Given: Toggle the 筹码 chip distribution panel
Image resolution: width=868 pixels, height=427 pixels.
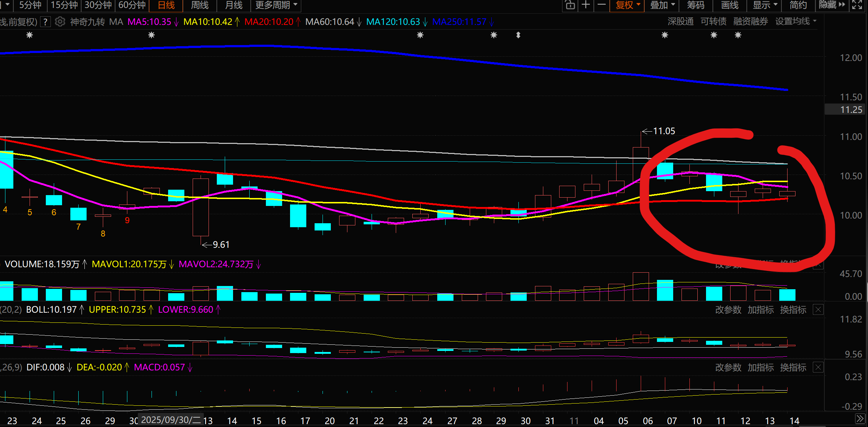Looking at the screenshot, I should pos(696,5).
